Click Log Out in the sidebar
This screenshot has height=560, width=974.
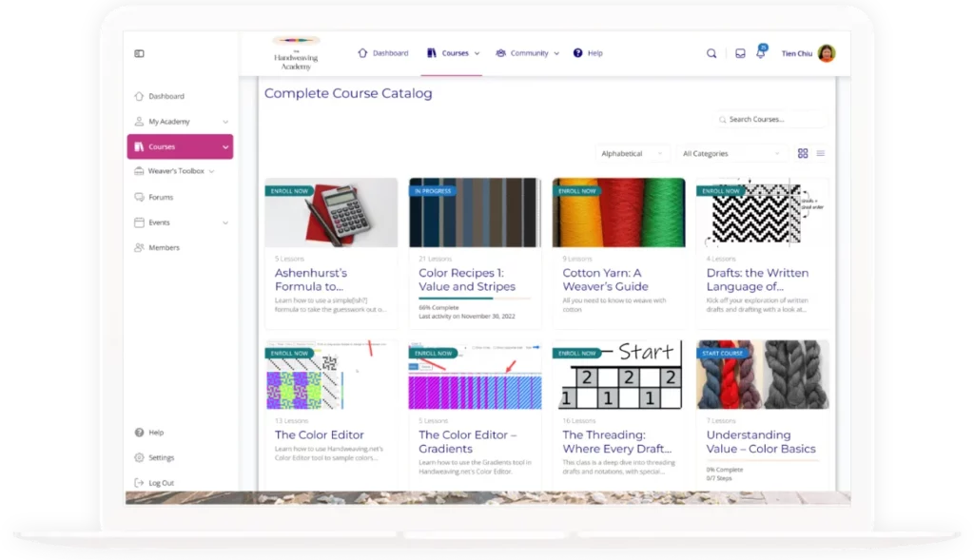point(160,483)
